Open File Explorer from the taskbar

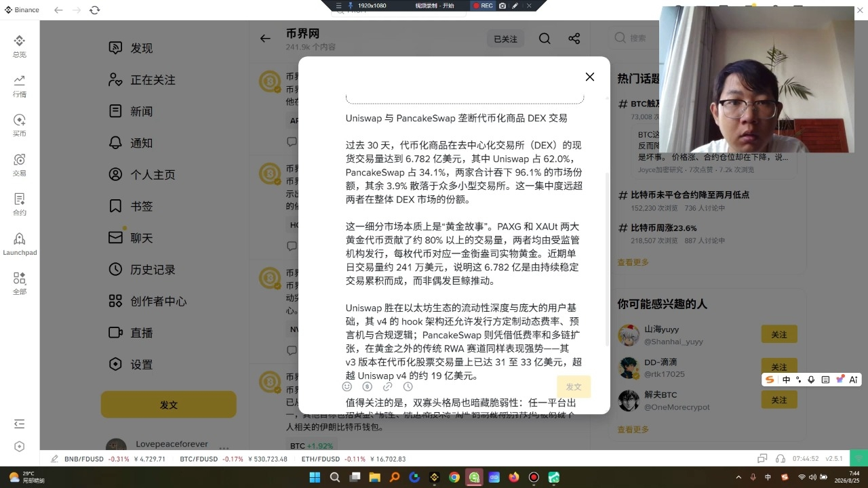[x=374, y=477]
